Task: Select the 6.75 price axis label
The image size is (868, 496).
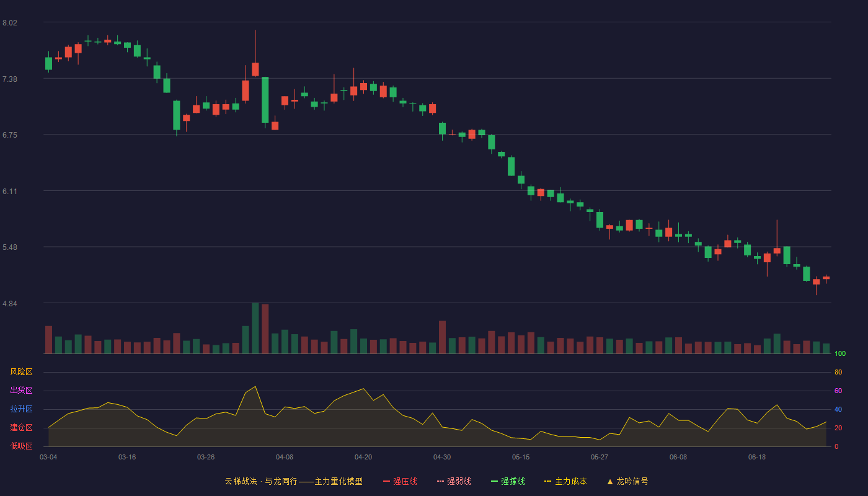Action: [10, 135]
